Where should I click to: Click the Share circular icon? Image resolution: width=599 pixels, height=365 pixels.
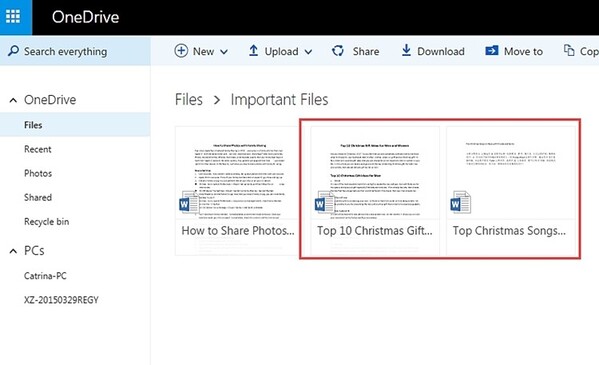tap(338, 51)
